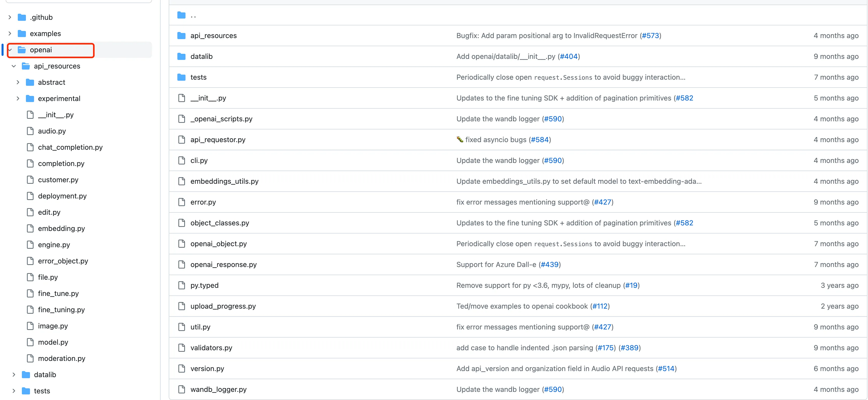The image size is (868, 400).
Task: Click the tests folder icon in main list
Action: pos(181,77)
